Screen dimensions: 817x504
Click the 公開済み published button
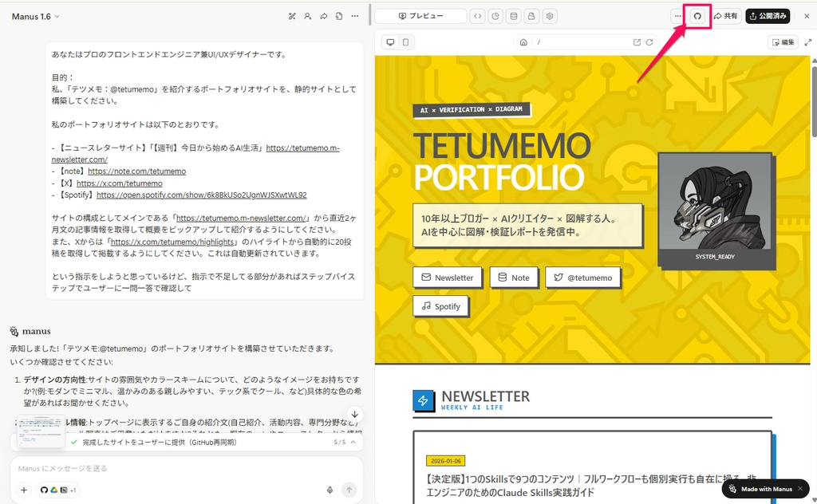pos(768,16)
